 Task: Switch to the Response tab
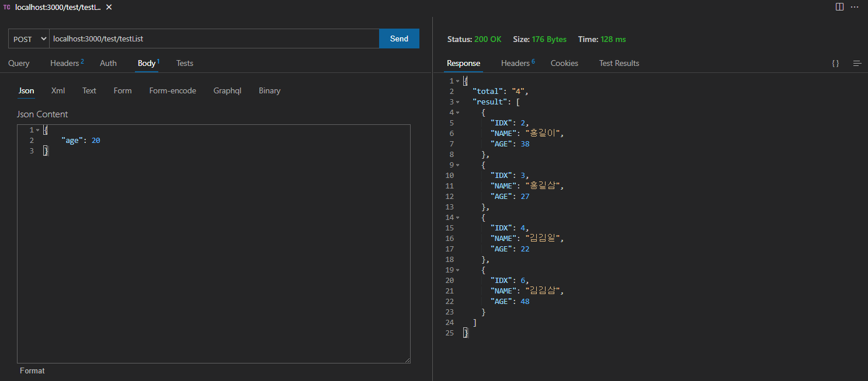[463, 63]
